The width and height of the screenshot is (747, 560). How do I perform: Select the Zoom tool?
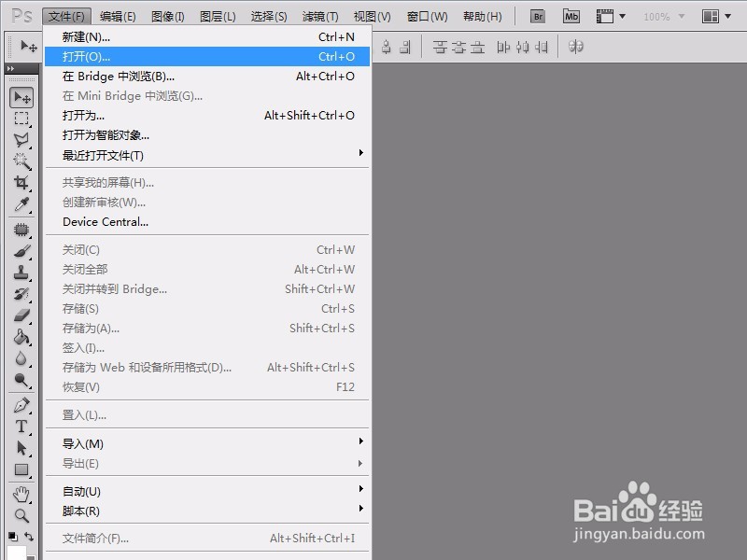[x=21, y=513]
